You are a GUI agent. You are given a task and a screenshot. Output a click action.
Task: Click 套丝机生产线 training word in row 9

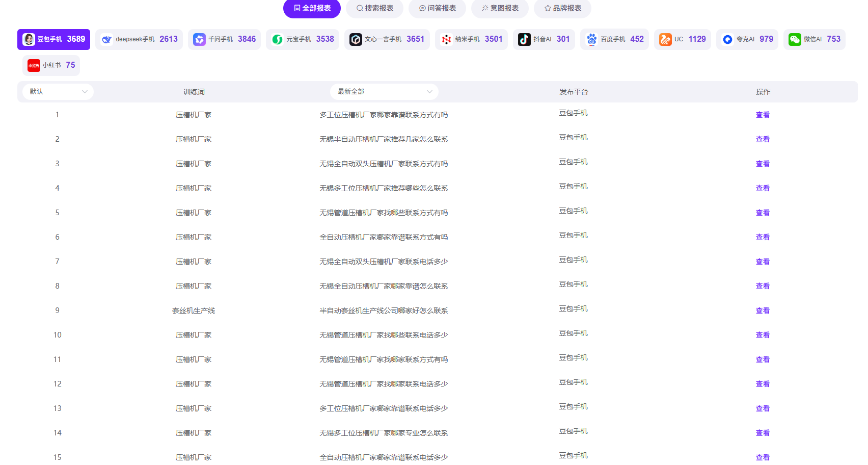(x=194, y=311)
